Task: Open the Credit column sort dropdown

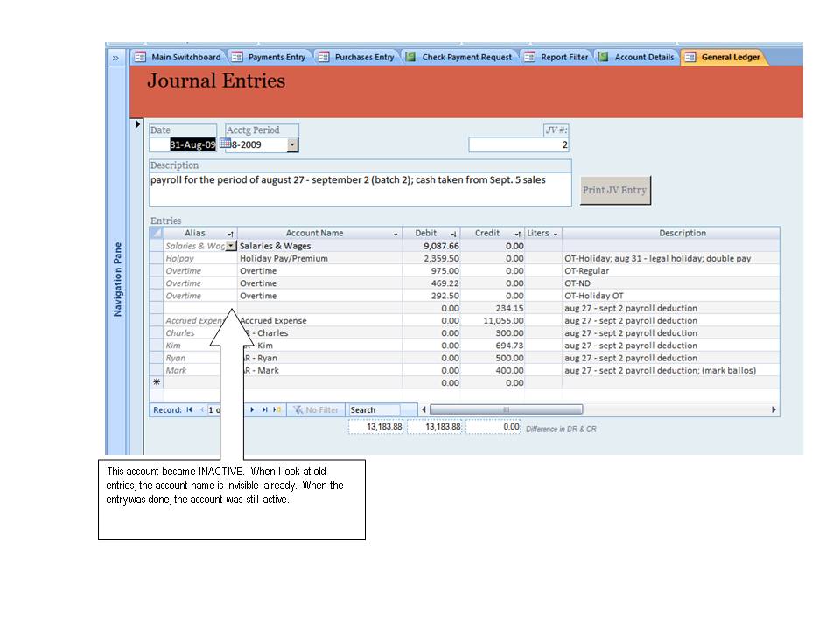Action: 517,234
